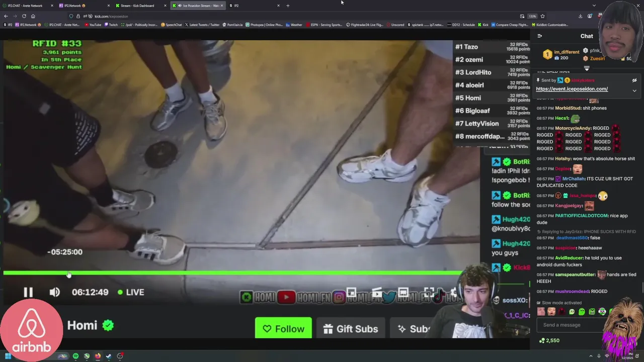The width and height of the screenshot is (644, 362).
Task: Pick the green headphones emote
Action: 602,312
